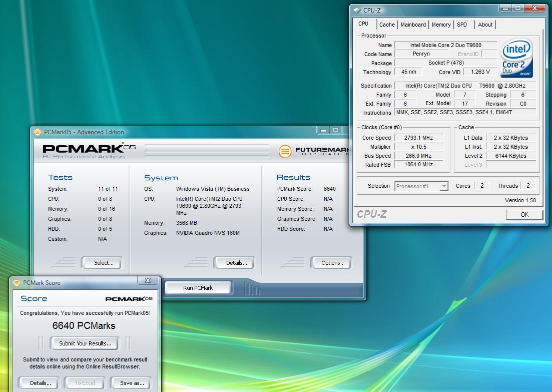Viewport: 552px width, 392px height.
Task: Close the CPU-Z window
Action: [x=534, y=8]
